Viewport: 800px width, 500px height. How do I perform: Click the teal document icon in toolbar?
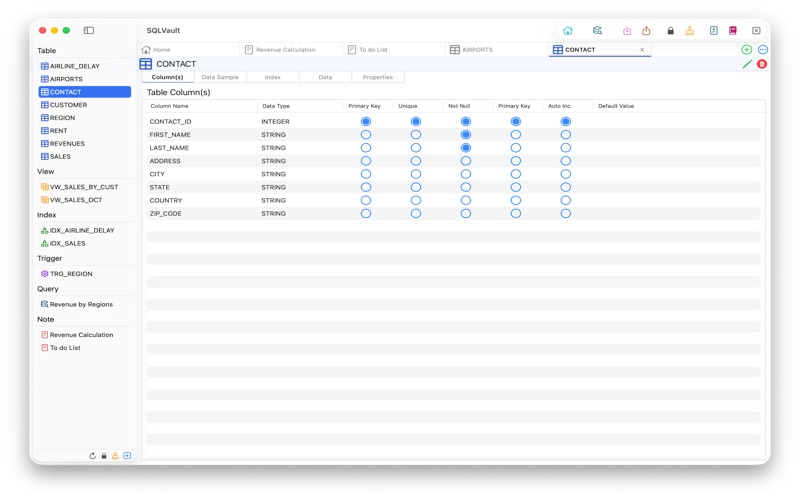714,31
